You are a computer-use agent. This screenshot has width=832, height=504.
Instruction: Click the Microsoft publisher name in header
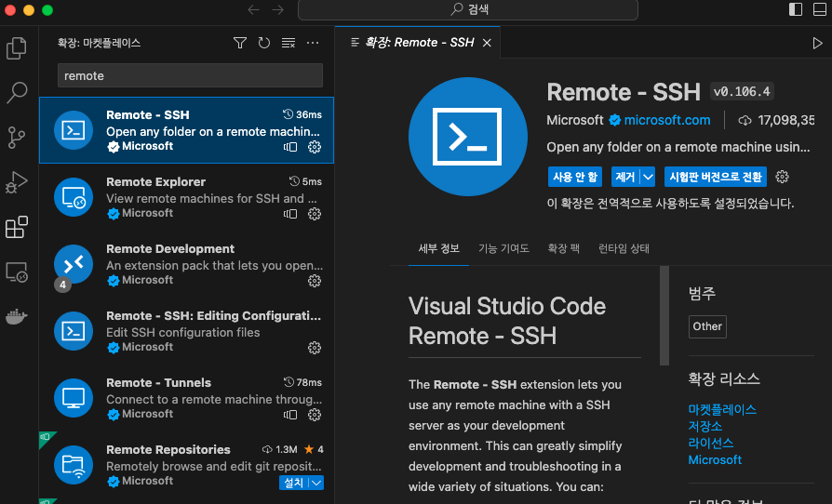[x=574, y=120]
